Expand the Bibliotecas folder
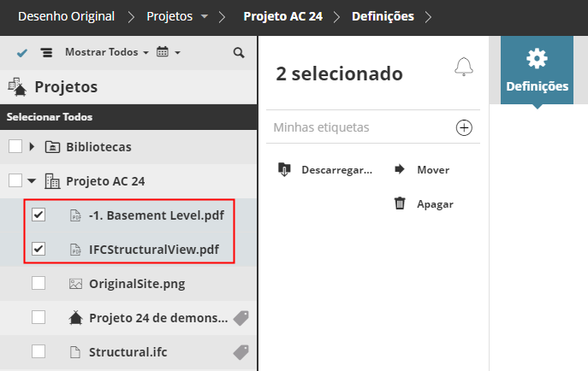The height and width of the screenshot is (371, 588). tap(32, 146)
